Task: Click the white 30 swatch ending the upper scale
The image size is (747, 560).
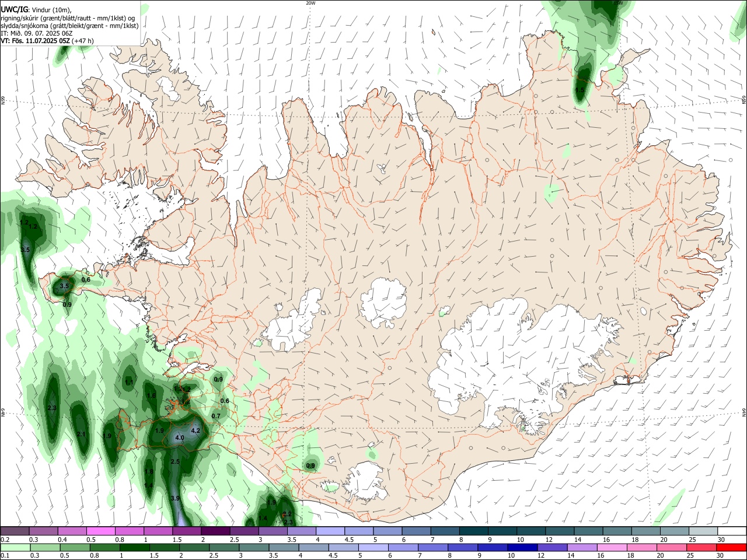Action: coord(731,531)
